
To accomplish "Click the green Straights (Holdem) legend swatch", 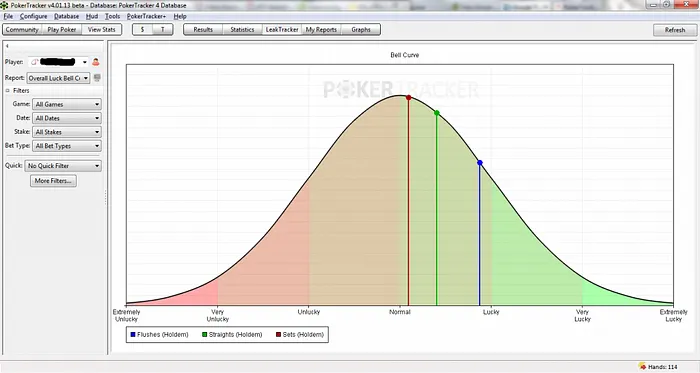I will (204, 335).
